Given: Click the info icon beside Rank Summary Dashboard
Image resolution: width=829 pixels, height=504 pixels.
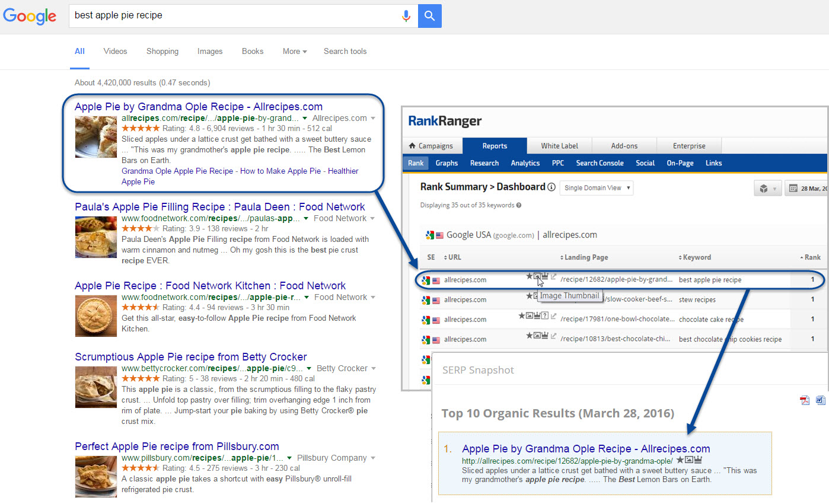Looking at the screenshot, I should [x=551, y=187].
